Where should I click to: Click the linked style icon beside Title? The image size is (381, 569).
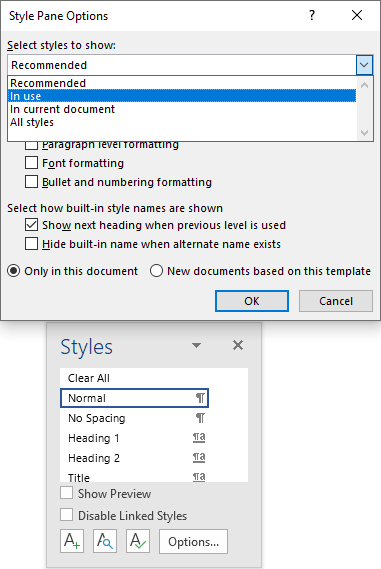coord(199,477)
